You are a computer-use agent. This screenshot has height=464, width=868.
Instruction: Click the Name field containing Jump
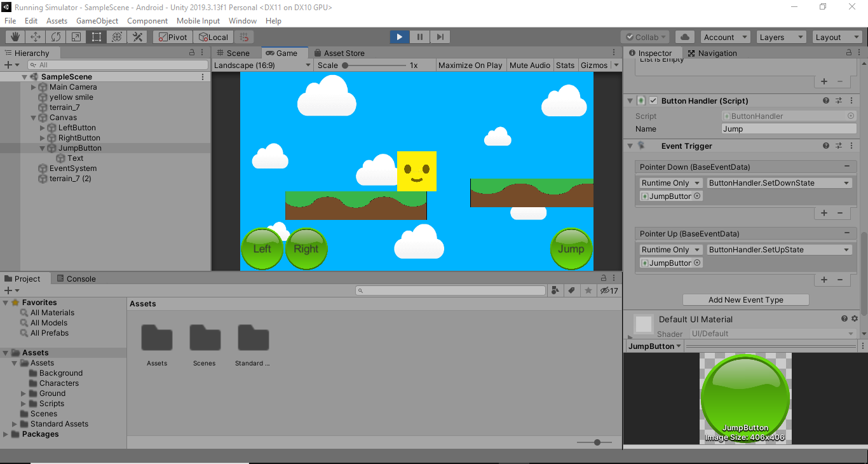pos(789,128)
